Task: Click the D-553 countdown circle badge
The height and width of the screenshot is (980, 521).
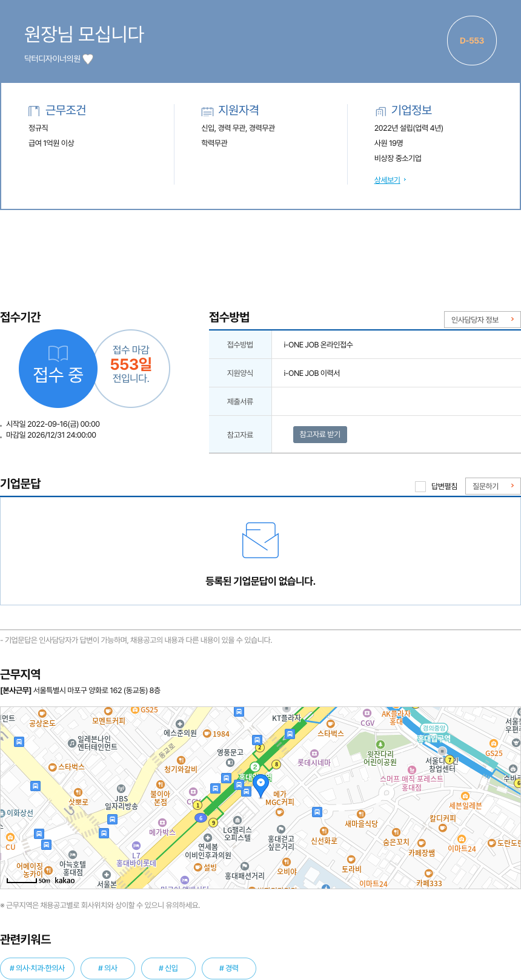Action: [472, 41]
